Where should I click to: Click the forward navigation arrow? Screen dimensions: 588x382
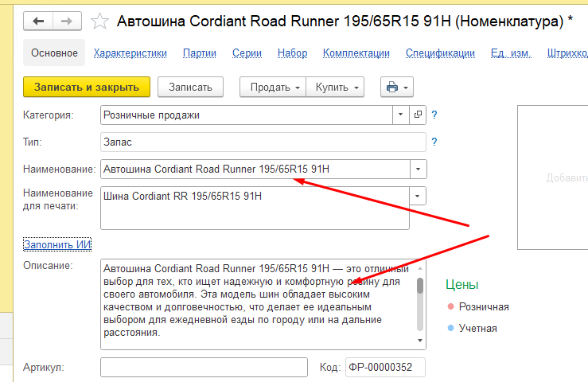(67, 21)
